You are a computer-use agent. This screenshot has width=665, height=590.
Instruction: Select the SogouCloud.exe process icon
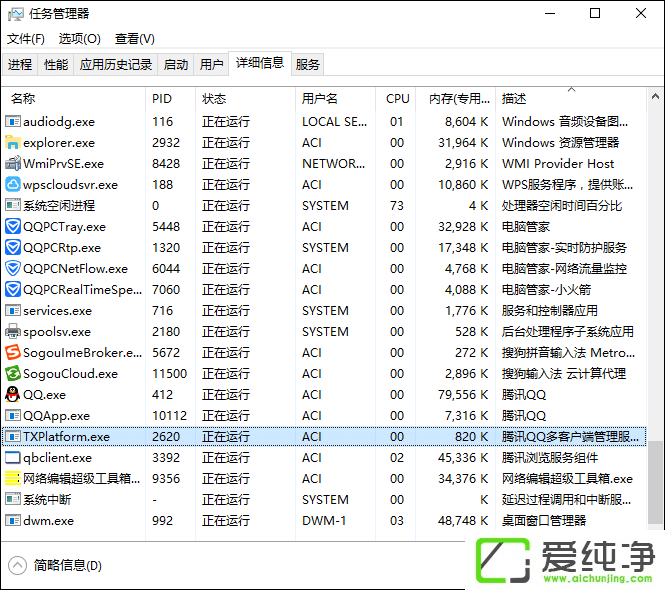click(x=13, y=373)
